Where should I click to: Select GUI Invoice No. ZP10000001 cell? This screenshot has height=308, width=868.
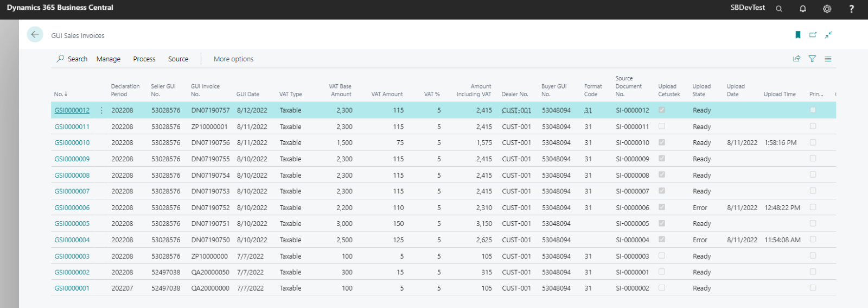(x=209, y=127)
